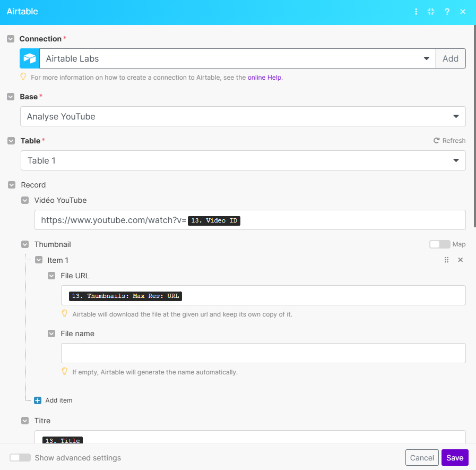Select the Thumbnails: Max Res: URL pill
This screenshot has height=470, width=476.
click(x=125, y=296)
